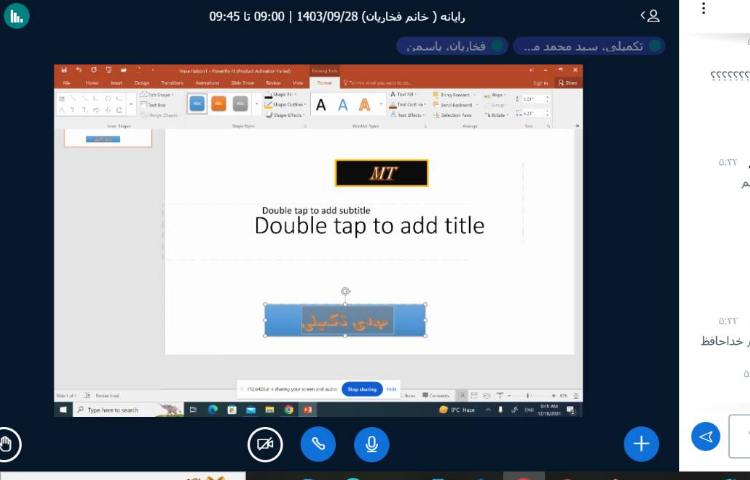
Task: Expand the Shape Styles gallery
Action: (x=256, y=104)
